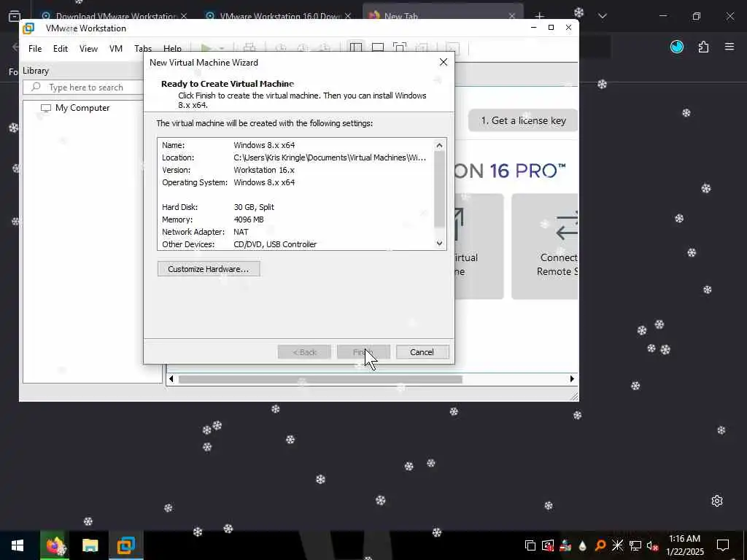This screenshot has width=747, height=560.
Task: Open the Tabs menu
Action: [143, 49]
